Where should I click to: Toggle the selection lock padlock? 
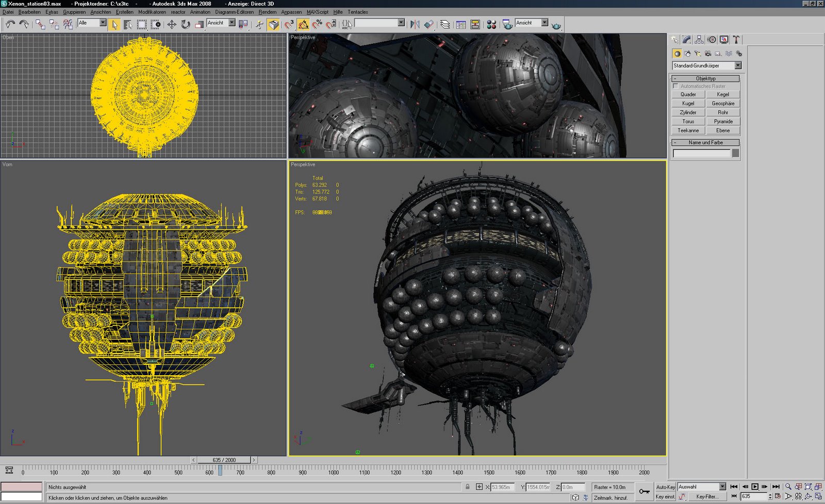468,487
